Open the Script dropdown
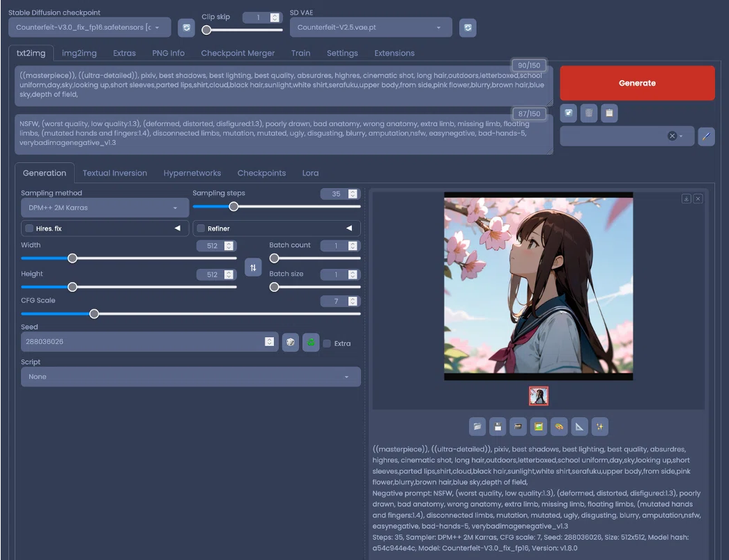729x560 pixels. [x=191, y=377]
